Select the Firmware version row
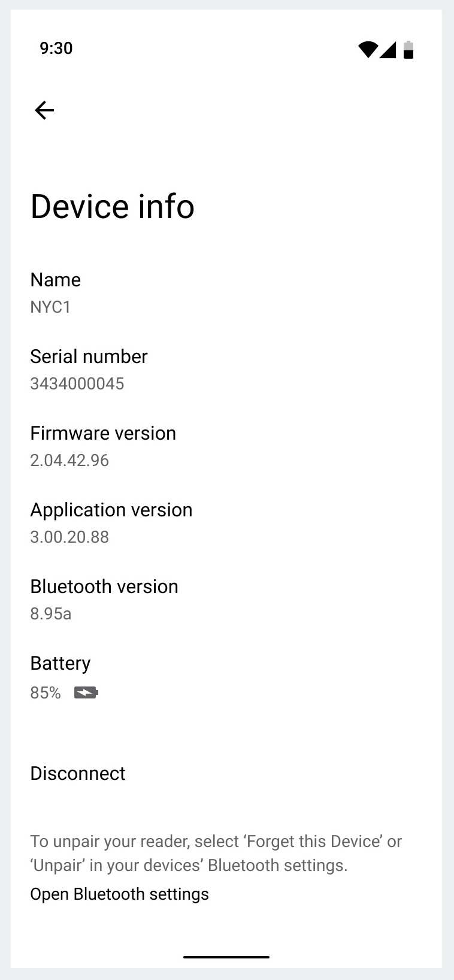 coord(226,446)
